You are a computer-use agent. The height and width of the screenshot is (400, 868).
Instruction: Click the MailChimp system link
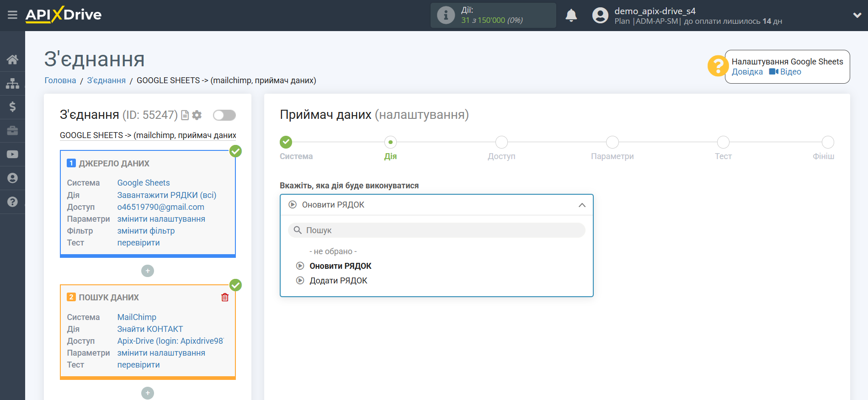pyautogui.click(x=137, y=317)
